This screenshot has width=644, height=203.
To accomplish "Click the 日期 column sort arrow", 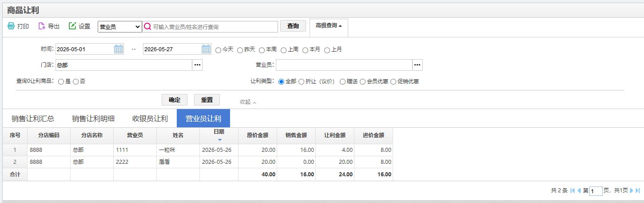I will click(219, 140).
